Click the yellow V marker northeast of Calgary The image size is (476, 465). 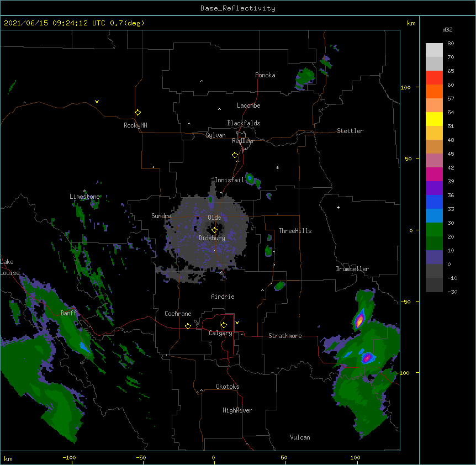click(237, 323)
